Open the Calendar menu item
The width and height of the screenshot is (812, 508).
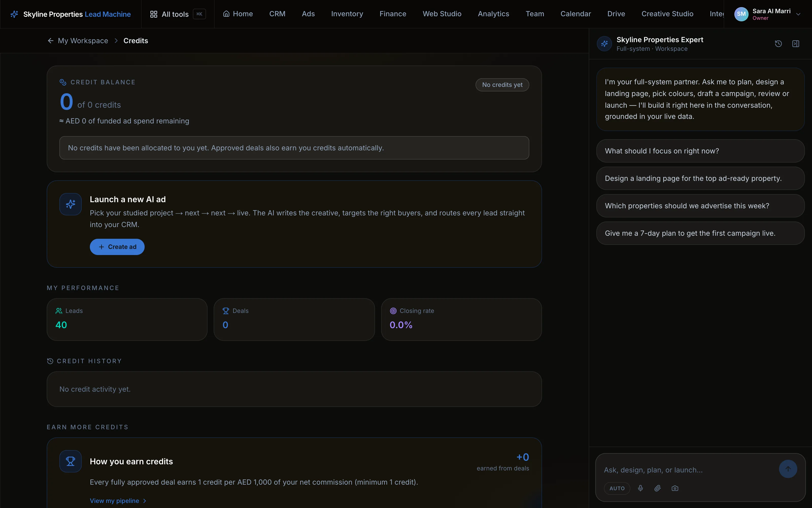click(x=576, y=14)
